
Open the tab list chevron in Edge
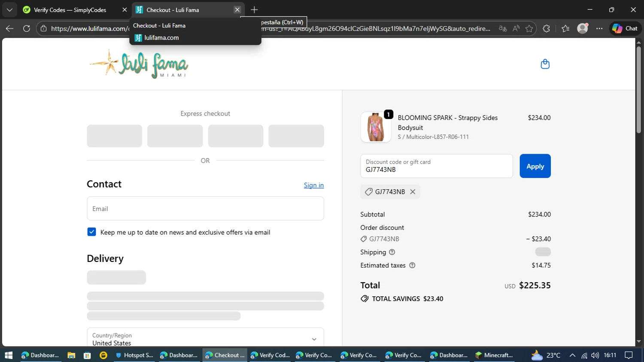(9, 9)
